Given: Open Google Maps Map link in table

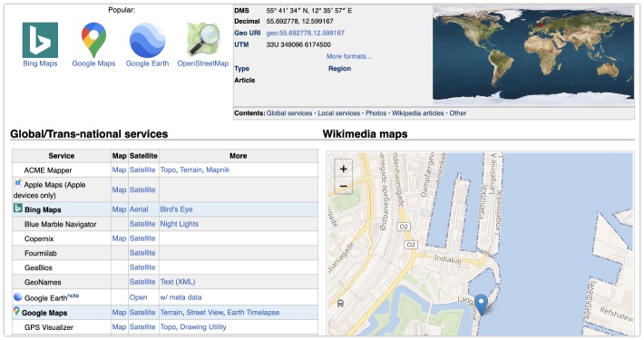Looking at the screenshot, I should (x=119, y=312).
